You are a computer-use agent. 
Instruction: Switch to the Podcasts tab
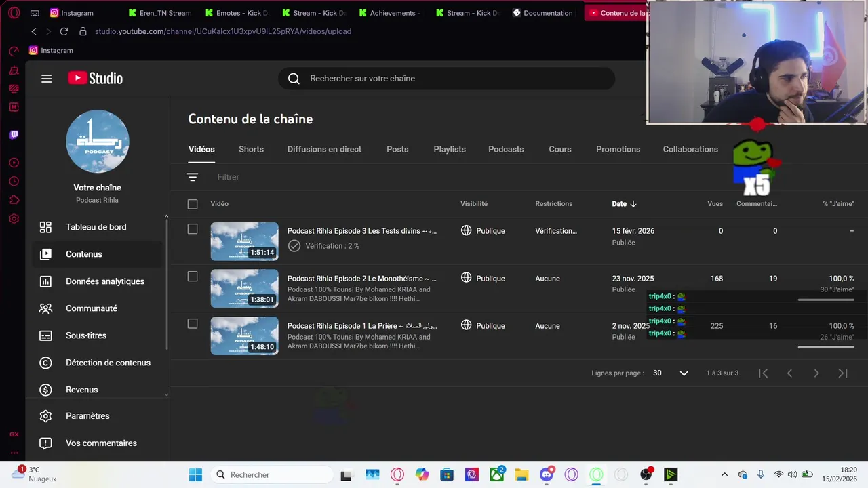tap(506, 150)
